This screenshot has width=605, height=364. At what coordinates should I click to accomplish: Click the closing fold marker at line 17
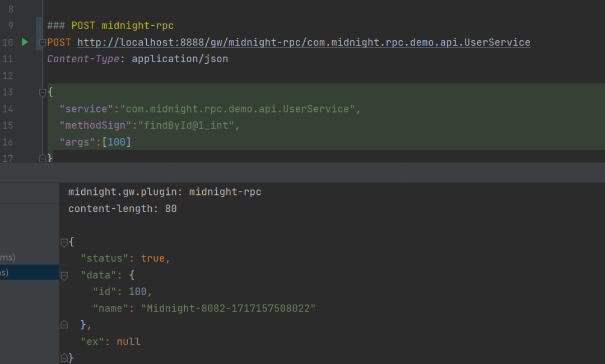[43, 158]
